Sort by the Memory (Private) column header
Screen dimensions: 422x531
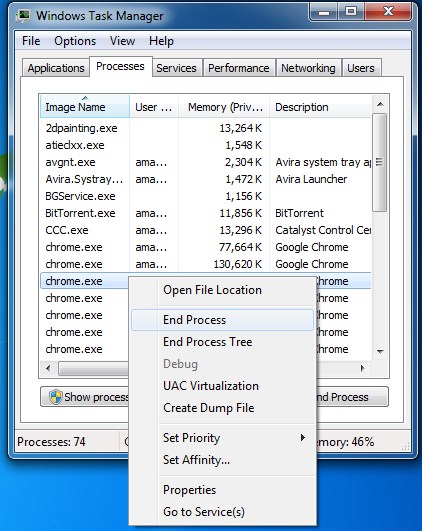[x=224, y=107]
